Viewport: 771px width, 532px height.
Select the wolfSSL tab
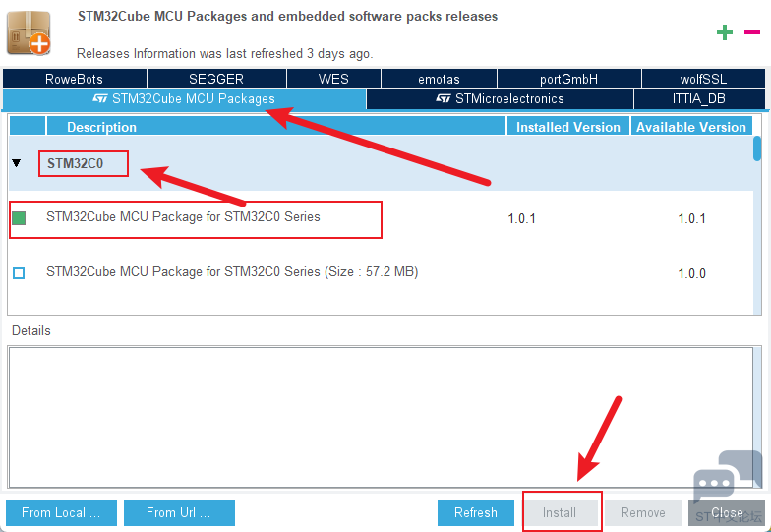(x=703, y=79)
